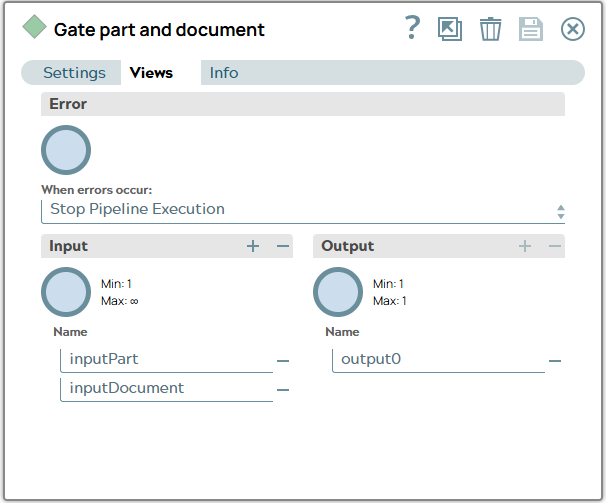The image size is (606, 503).
Task: Add an input view with plus icon
Action: [253, 246]
